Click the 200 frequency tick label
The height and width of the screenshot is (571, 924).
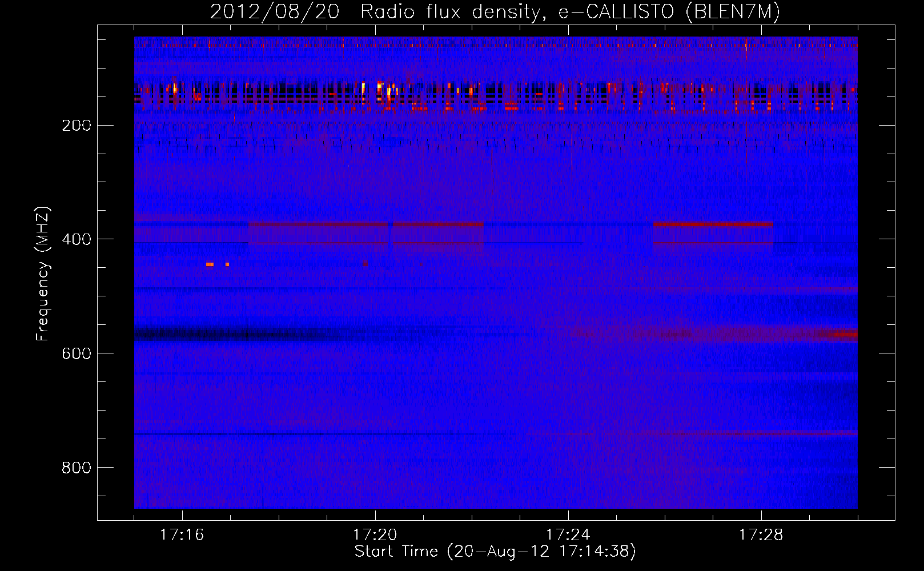coord(77,126)
